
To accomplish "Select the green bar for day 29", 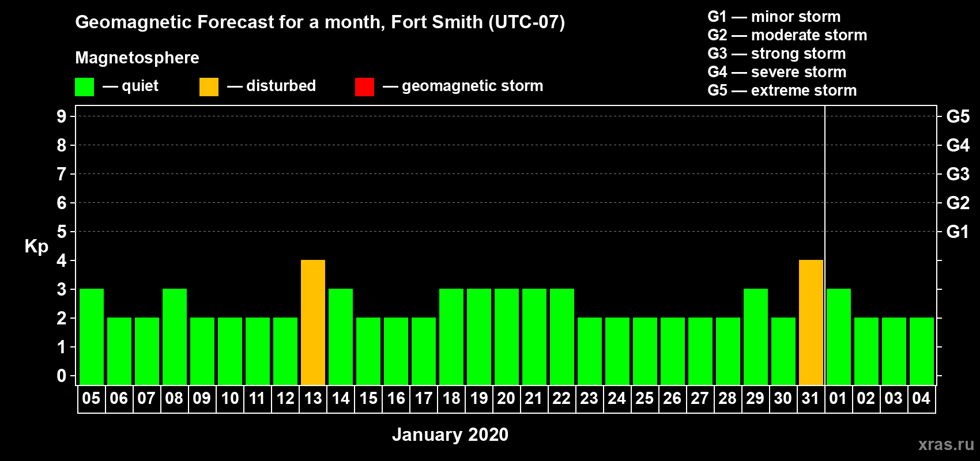I will [x=756, y=337].
